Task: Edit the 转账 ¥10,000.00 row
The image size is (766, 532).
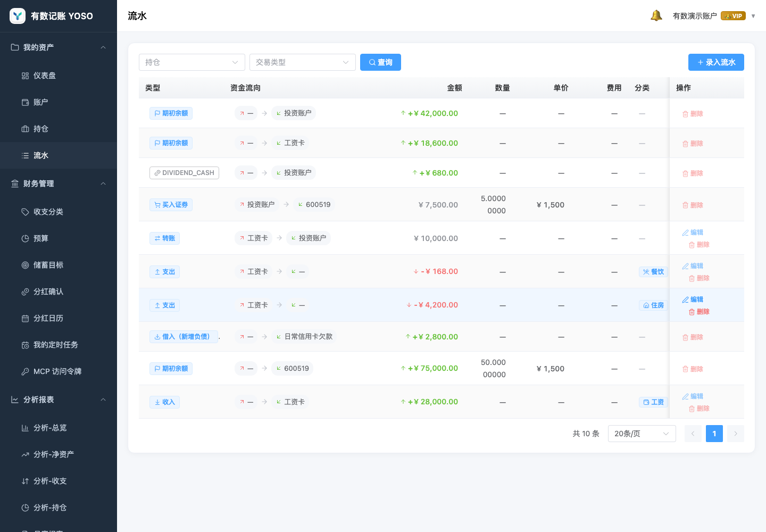Action: click(x=693, y=232)
